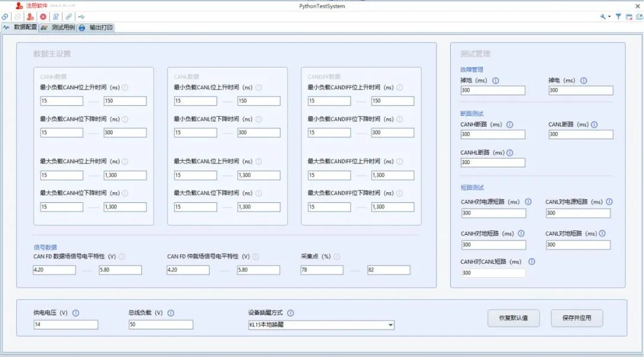Click the funnel filter icon
The height and width of the screenshot is (357, 644).
(618, 17)
